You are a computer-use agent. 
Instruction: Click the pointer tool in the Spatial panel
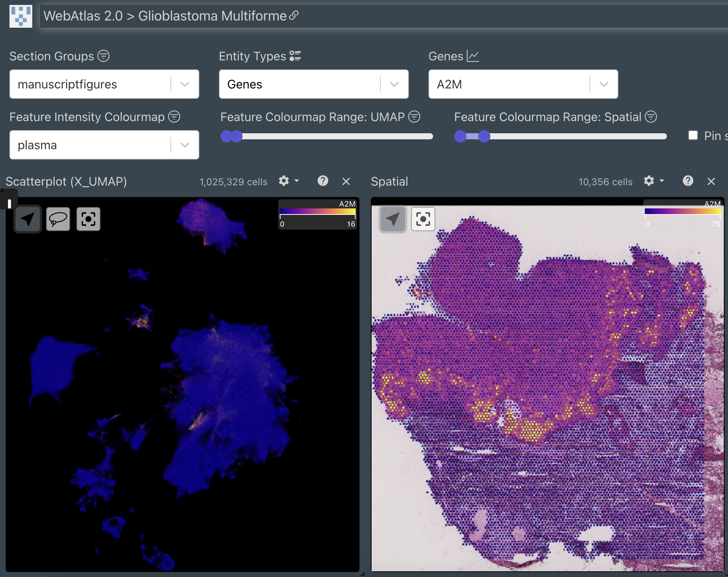click(393, 219)
